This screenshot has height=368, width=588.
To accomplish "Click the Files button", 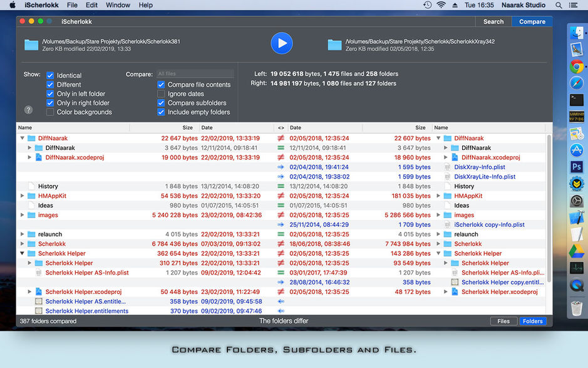I will [503, 321].
